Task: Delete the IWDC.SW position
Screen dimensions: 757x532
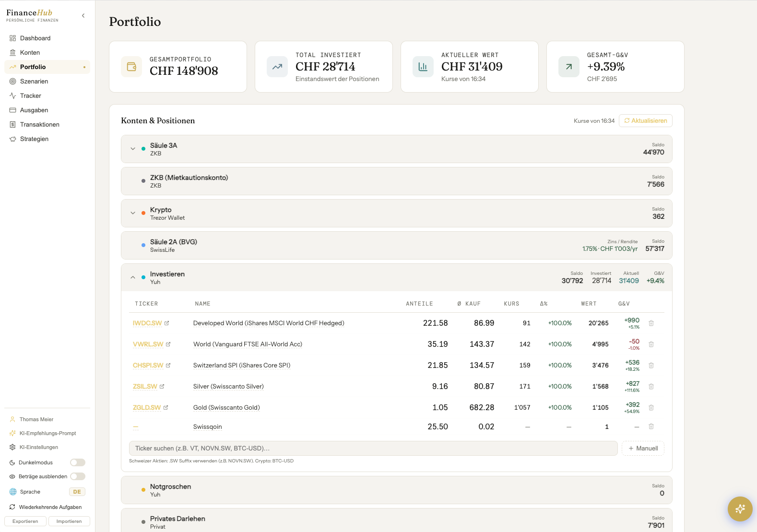Action: [x=651, y=323]
